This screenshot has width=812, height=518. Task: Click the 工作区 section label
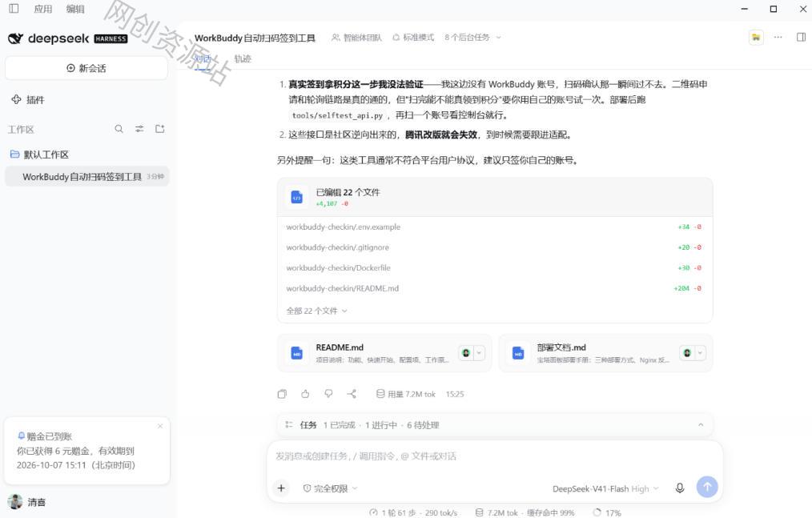21,130
